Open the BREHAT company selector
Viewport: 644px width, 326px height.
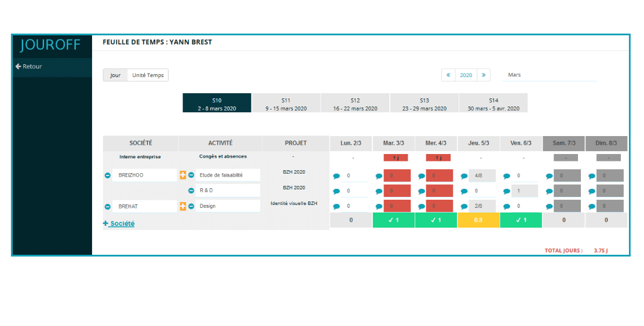145,207
